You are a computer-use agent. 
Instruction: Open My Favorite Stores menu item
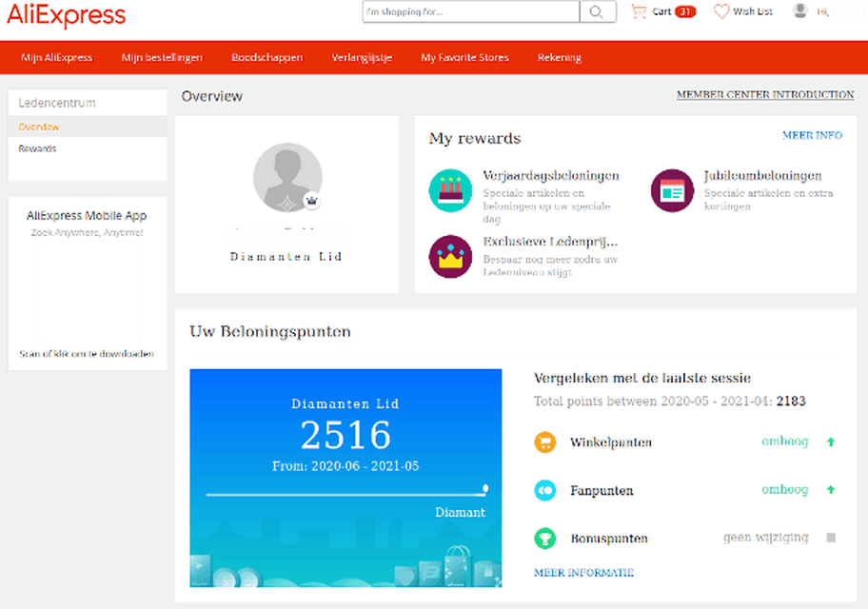point(465,58)
